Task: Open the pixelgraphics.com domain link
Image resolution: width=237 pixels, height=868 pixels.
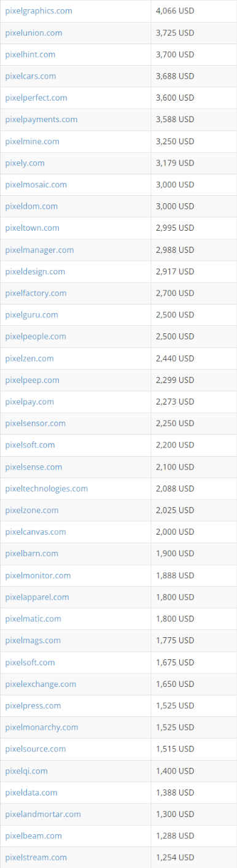Action: point(39,11)
